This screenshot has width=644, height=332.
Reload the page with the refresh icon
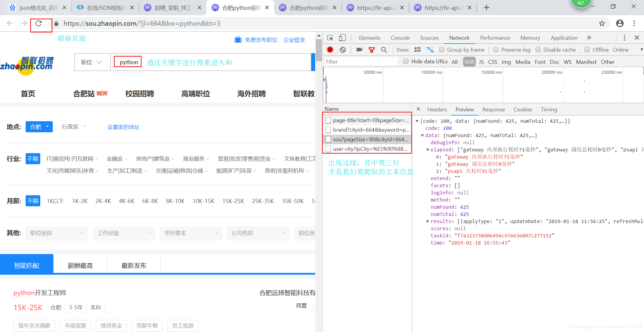(x=39, y=23)
